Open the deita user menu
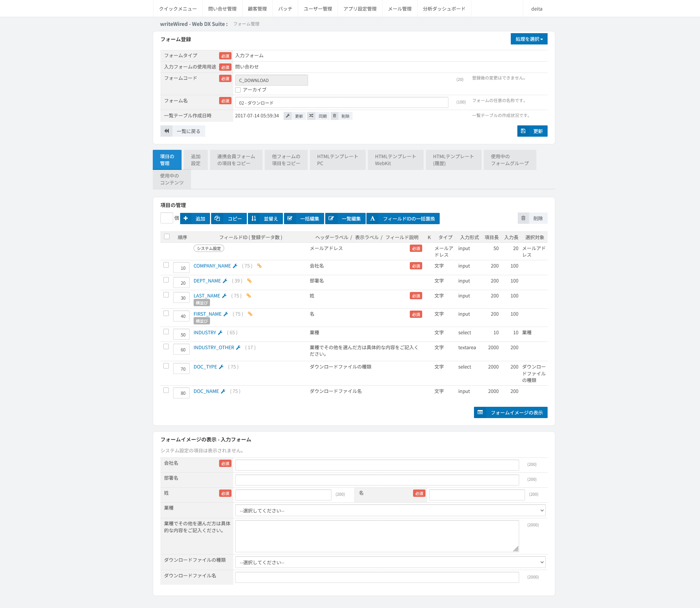This screenshot has width=700, height=608. tap(537, 9)
